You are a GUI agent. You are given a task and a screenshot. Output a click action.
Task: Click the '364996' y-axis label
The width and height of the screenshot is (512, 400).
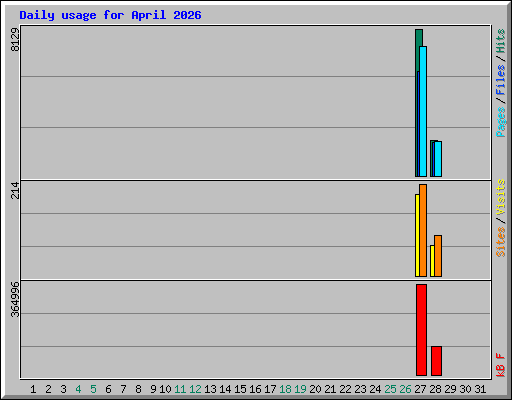(15, 299)
